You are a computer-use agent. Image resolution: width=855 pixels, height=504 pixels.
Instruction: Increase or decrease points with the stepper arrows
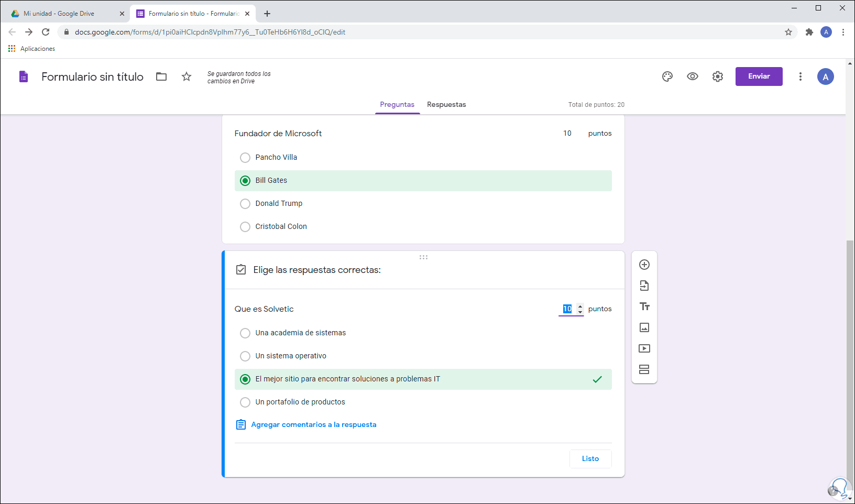[x=580, y=309]
